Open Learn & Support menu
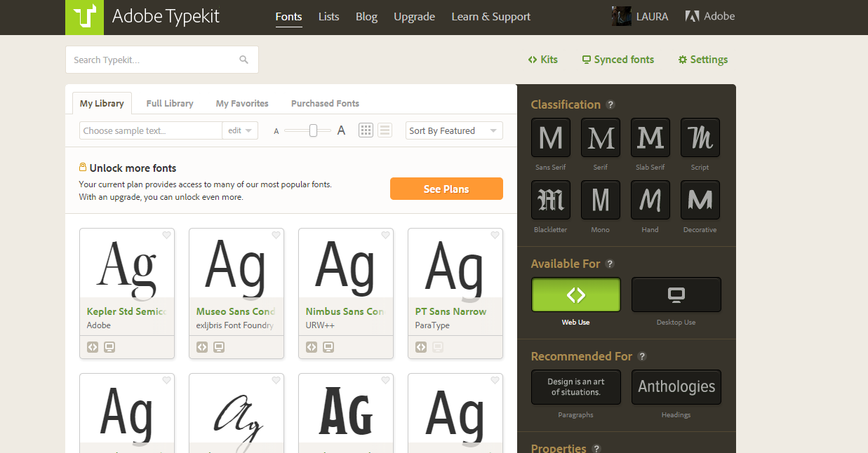868x453 pixels. pos(490,16)
